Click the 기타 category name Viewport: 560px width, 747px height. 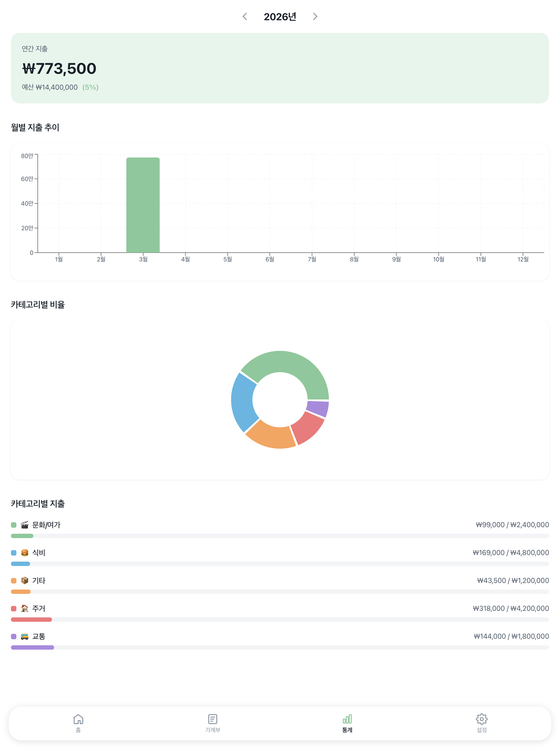point(39,580)
